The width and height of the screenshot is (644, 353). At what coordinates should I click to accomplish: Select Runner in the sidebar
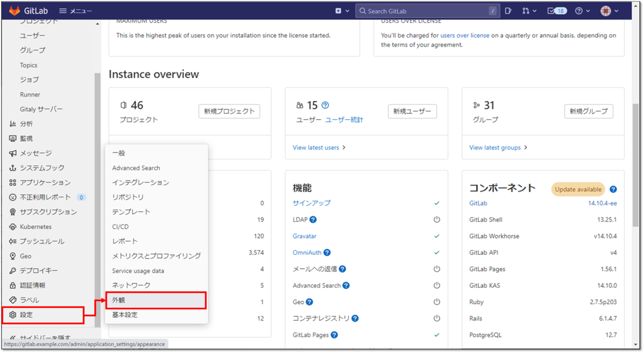pyautogui.click(x=30, y=94)
